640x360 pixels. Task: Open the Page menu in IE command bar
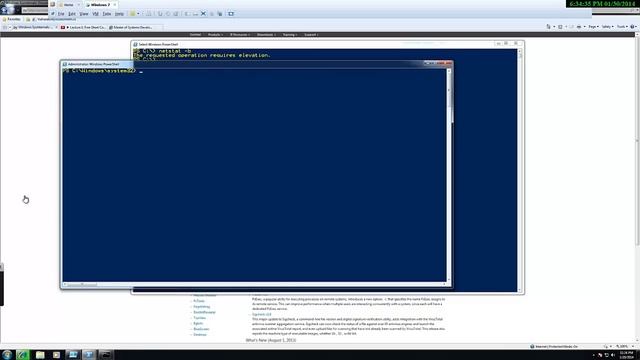pos(593,27)
